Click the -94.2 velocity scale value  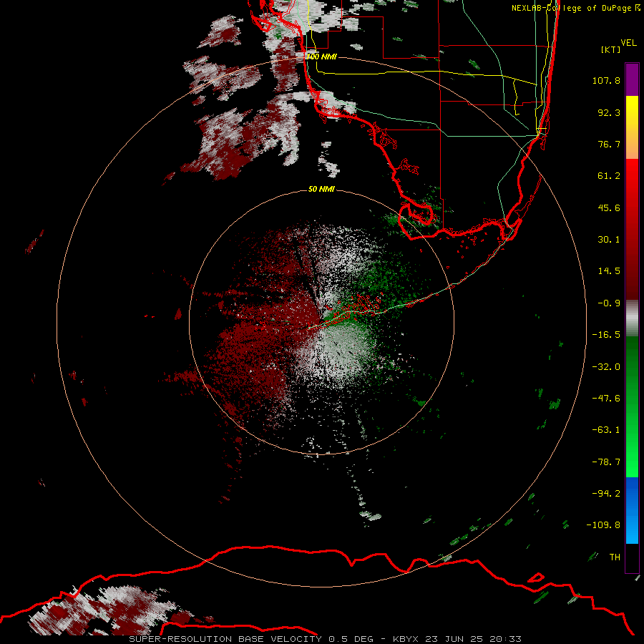[606, 494]
